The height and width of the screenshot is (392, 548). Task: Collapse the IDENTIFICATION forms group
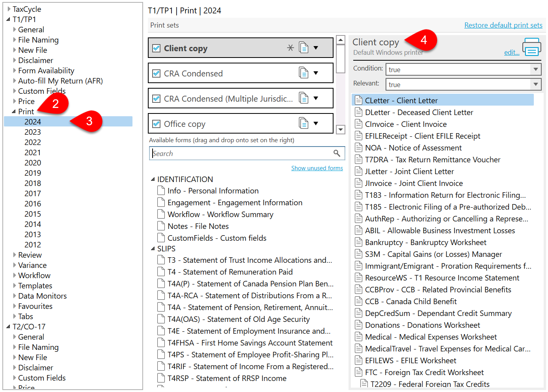pos(153,179)
